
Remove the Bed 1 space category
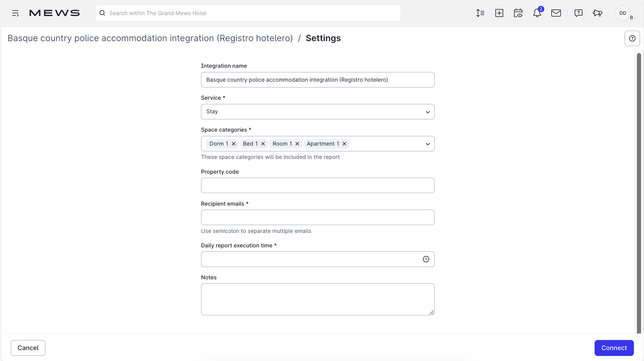(263, 144)
